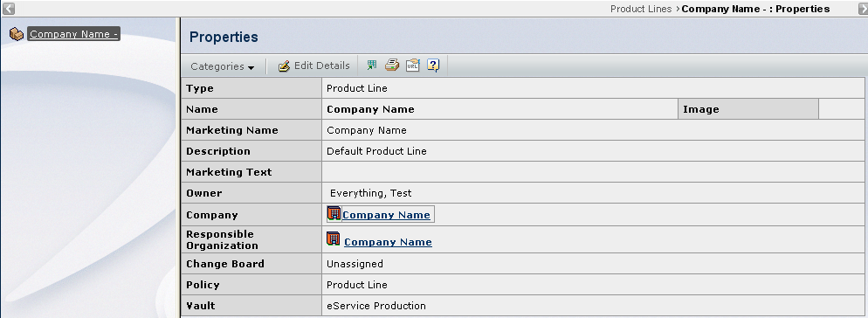The height and width of the screenshot is (318, 868).
Task: Click the building icon in Responsible Organization row
Action: pos(334,238)
